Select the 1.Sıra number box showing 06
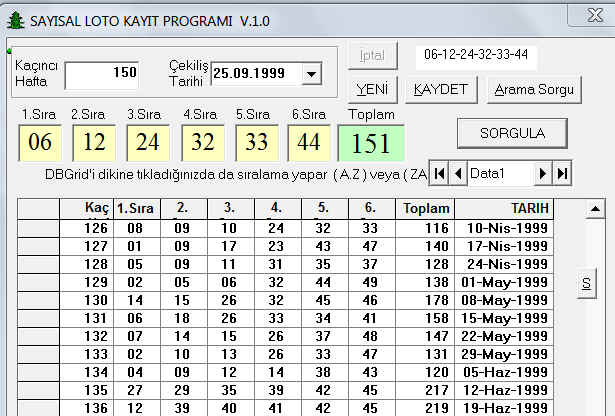Image resolution: width=615 pixels, height=416 pixels. [x=40, y=143]
